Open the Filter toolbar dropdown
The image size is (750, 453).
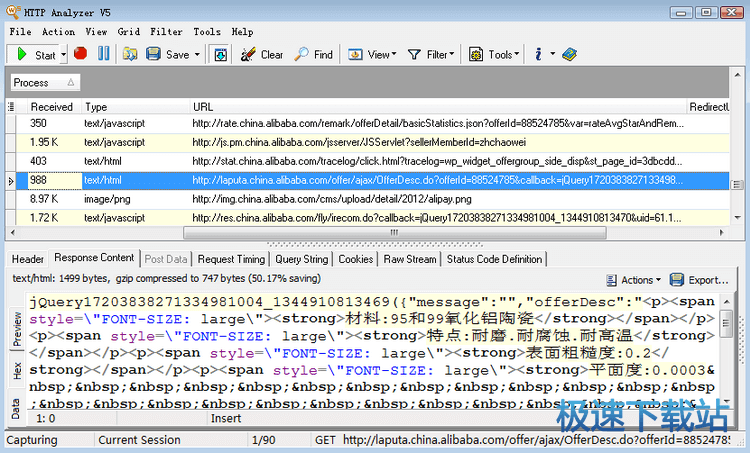tap(430, 55)
